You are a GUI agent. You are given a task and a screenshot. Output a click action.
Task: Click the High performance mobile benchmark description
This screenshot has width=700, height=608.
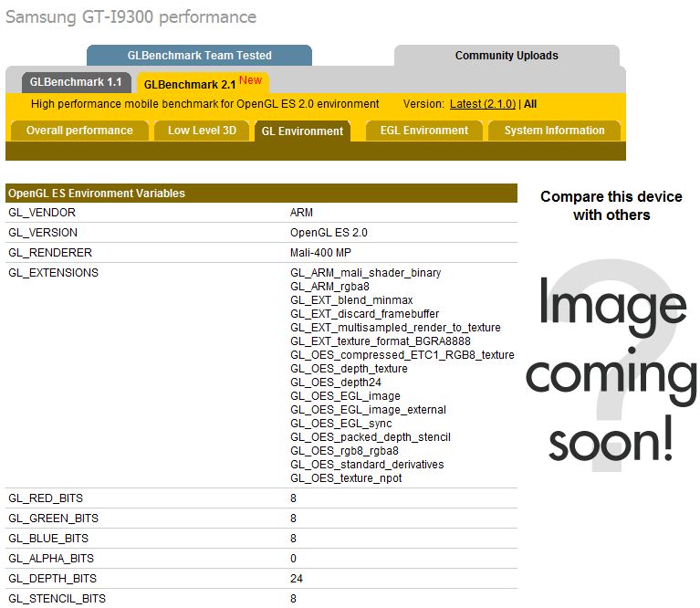tap(205, 104)
